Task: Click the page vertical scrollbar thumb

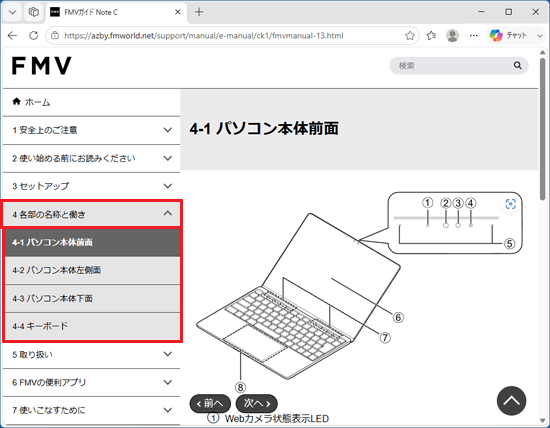Action: tap(543, 130)
